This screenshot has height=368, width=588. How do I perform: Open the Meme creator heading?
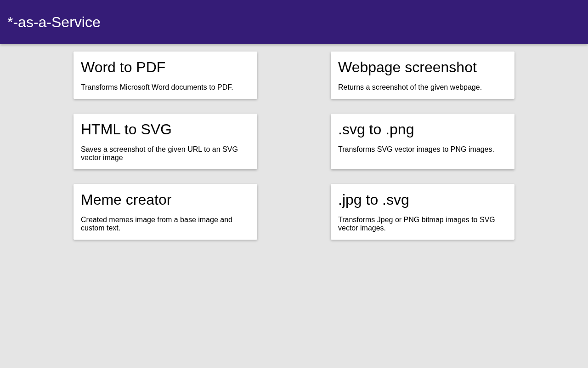(x=126, y=200)
